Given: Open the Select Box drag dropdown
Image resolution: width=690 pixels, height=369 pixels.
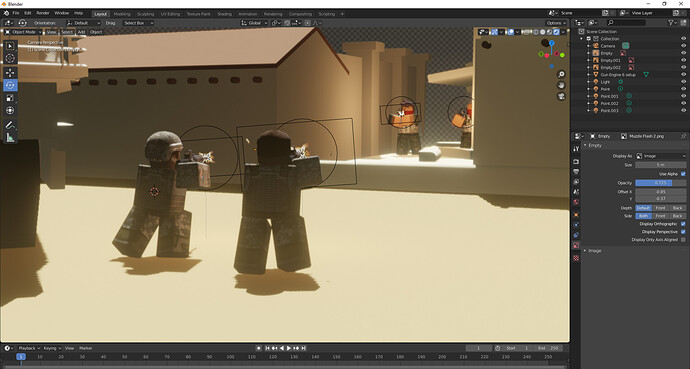Looking at the screenshot, I should [137, 23].
